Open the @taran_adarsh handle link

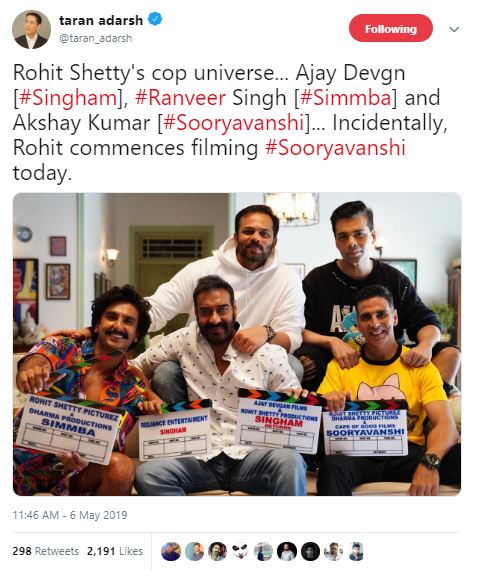click(95, 38)
